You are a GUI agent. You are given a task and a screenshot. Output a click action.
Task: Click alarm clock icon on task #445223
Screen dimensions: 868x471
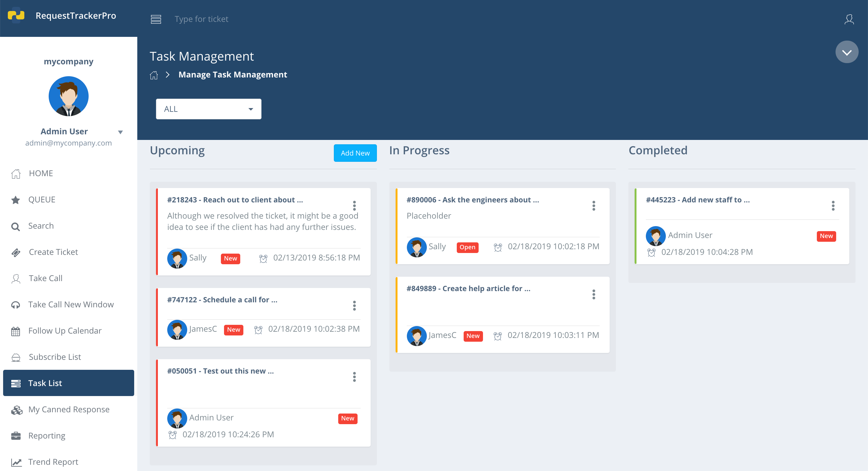[651, 252]
